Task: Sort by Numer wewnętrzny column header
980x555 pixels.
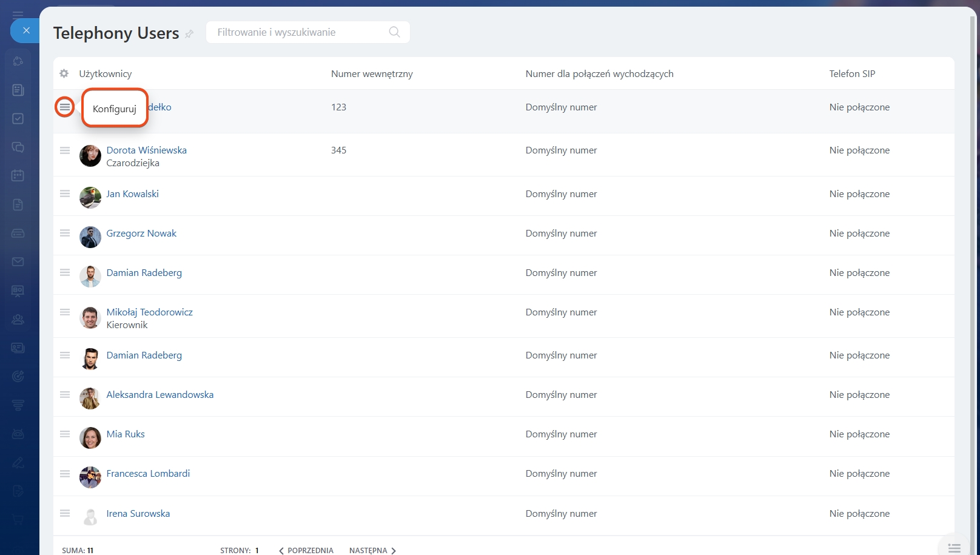Action: 372,73
